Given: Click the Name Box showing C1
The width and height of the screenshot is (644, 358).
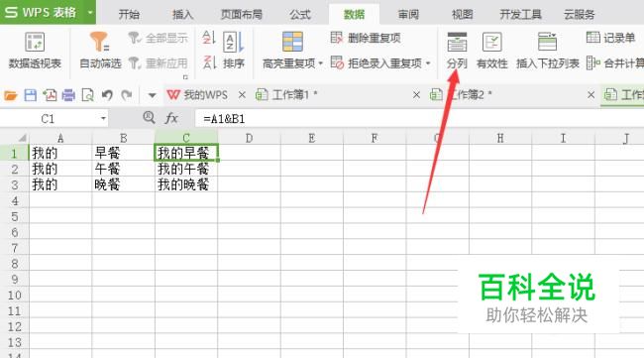Looking at the screenshot, I should (49, 119).
